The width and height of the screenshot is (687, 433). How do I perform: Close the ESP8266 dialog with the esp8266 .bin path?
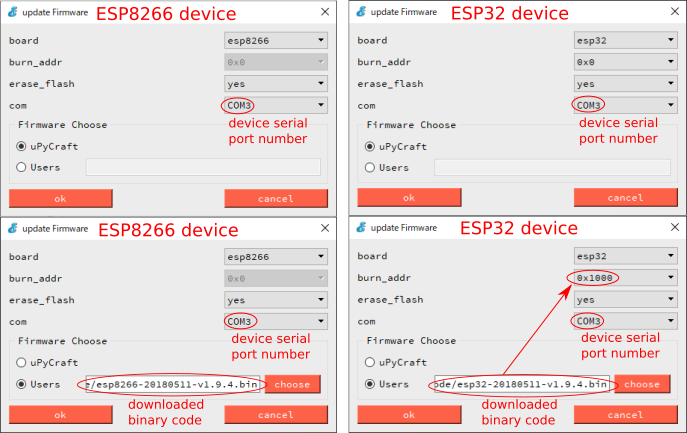pos(325,228)
